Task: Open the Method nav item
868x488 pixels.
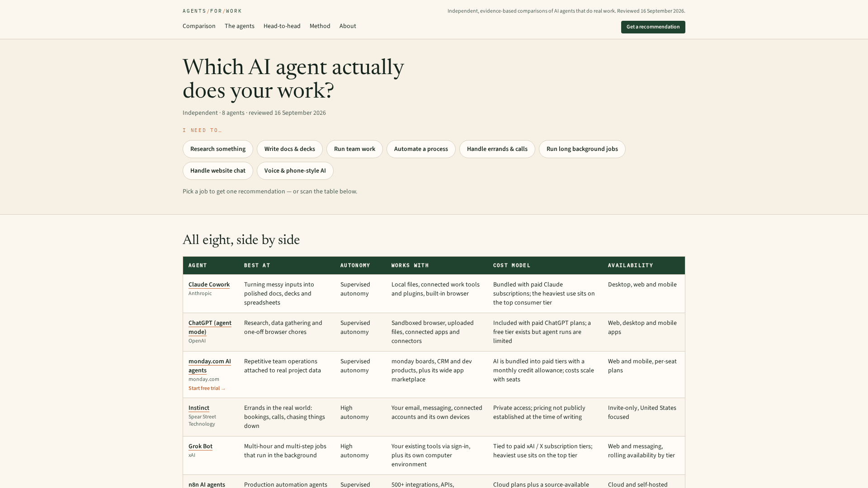Action: click(x=320, y=26)
